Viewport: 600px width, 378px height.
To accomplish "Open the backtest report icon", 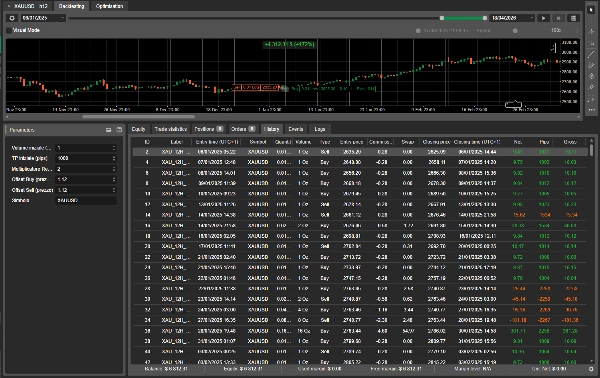I will [x=573, y=18].
